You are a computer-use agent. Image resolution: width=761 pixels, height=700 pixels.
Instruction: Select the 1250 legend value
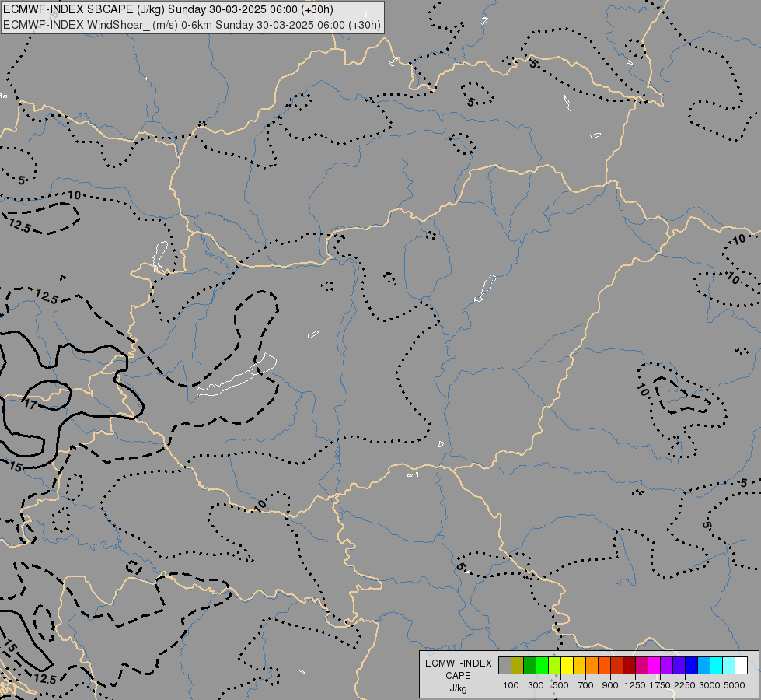(635, 685)
